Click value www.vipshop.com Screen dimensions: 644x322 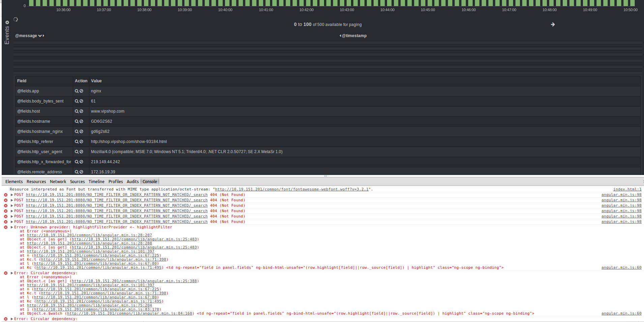click(108, 111)
